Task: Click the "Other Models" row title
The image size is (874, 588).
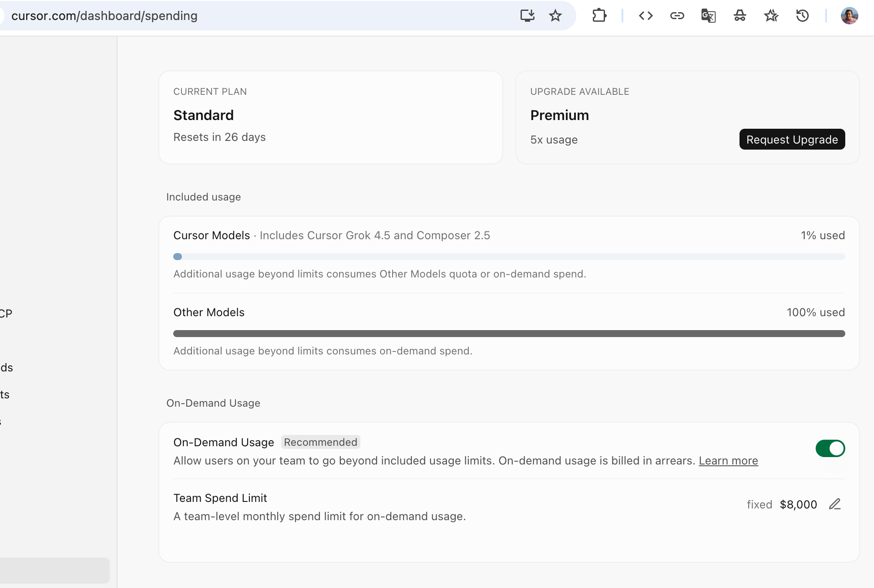Action: (x=209, y=312)
